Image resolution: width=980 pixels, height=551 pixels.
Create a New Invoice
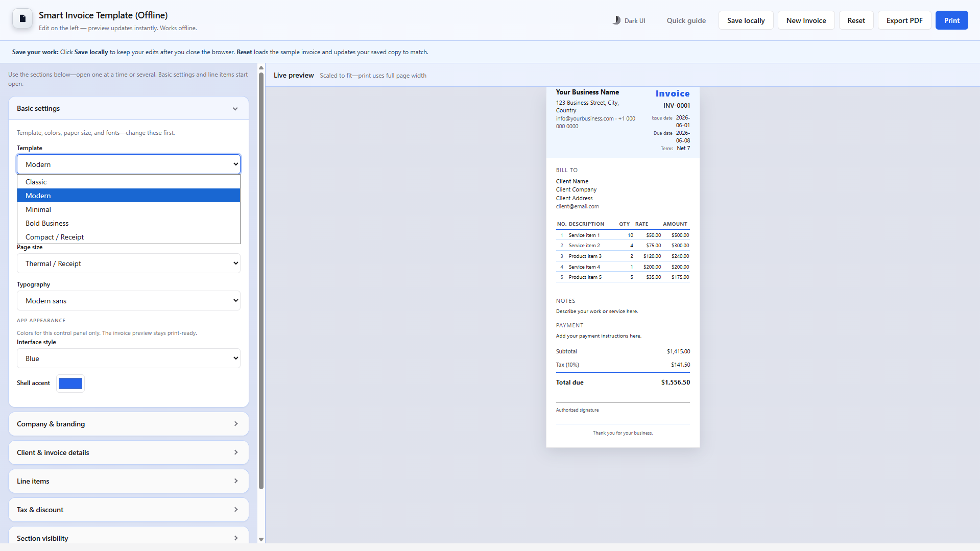[806, 20]
